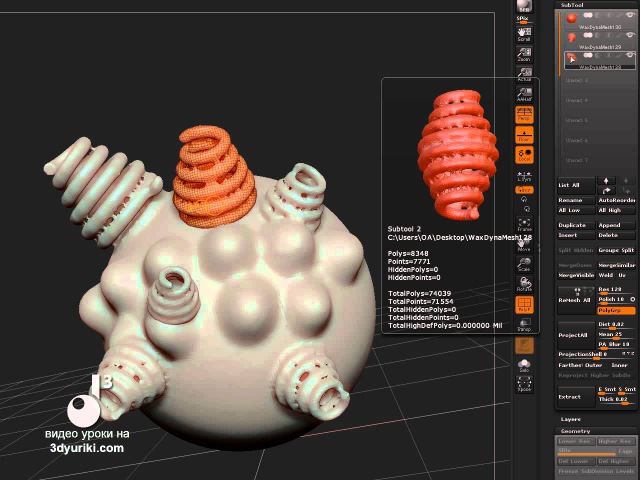Select the Scale navigation icon
Image resolution: width=640 pixels, height=480 pixels.
click(524, 264)
